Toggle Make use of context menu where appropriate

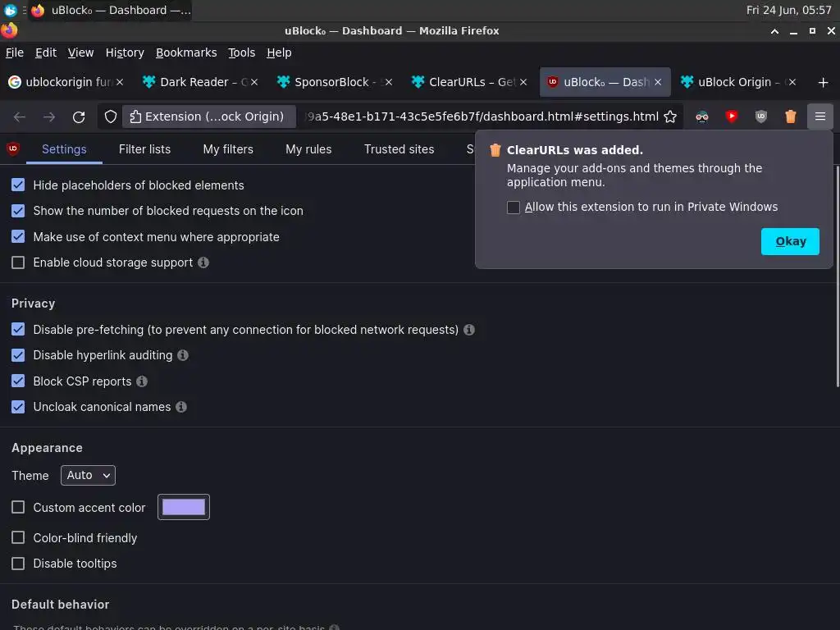pyautogui.click(x=18, y=237)
